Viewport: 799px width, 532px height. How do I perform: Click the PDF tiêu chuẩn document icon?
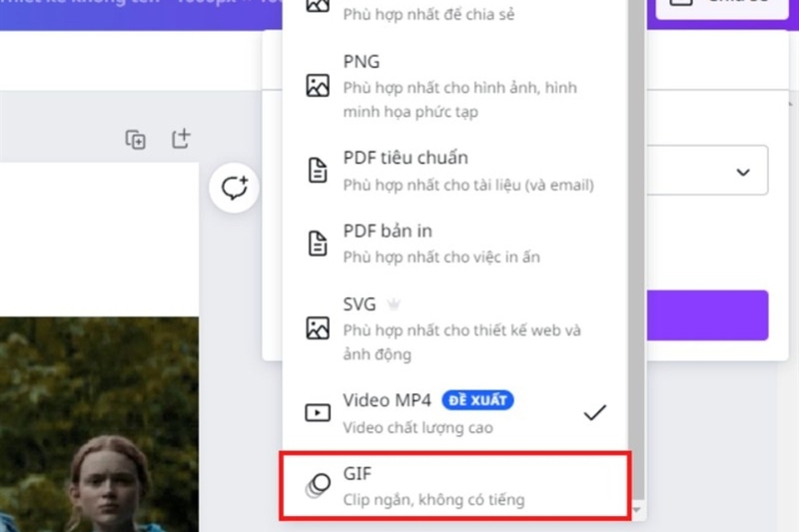pyautogui.click(x=318, y=170)
